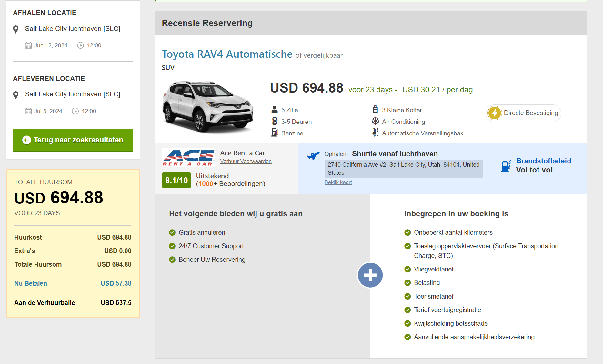Click the pickup date calendar icon
Viewport: 603px width, 364px height.
pyautogui.click(x=28, y=45)
